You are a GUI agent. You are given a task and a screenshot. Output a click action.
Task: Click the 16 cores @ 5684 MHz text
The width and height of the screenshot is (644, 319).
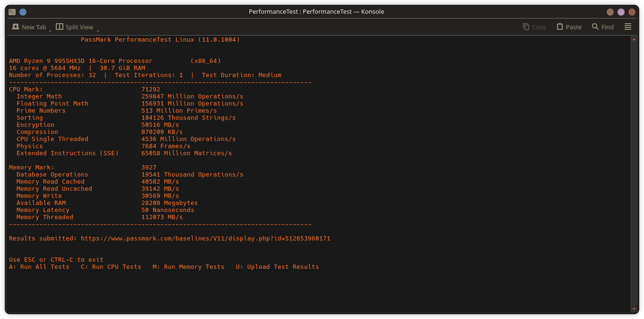point(45,68)
